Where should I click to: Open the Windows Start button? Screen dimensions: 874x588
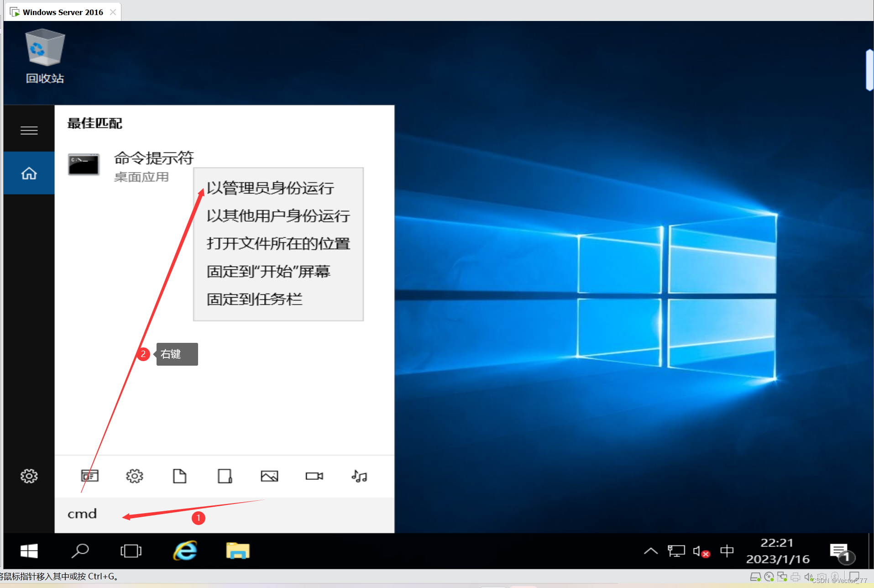pyautogui.click(x=29, y=551)
